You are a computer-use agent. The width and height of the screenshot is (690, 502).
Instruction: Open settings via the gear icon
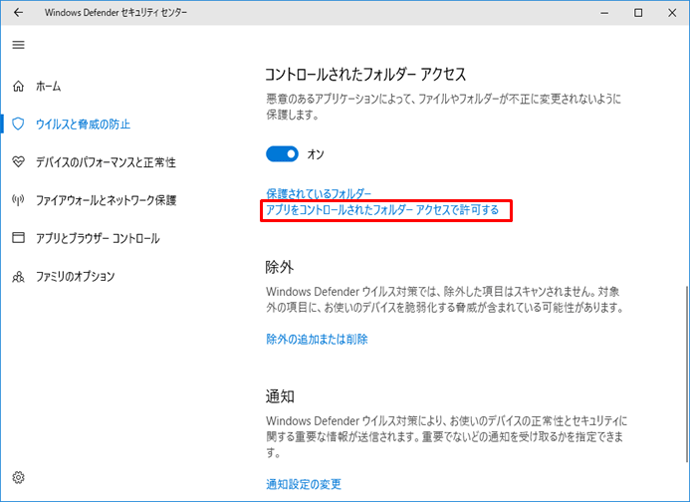(18, 477)
